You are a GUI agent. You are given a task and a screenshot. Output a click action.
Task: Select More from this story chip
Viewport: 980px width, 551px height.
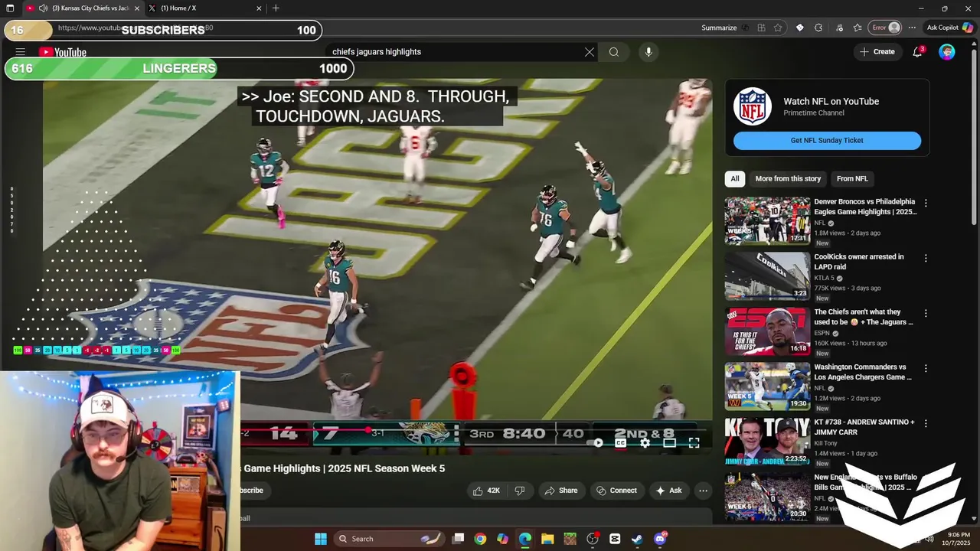788,178
